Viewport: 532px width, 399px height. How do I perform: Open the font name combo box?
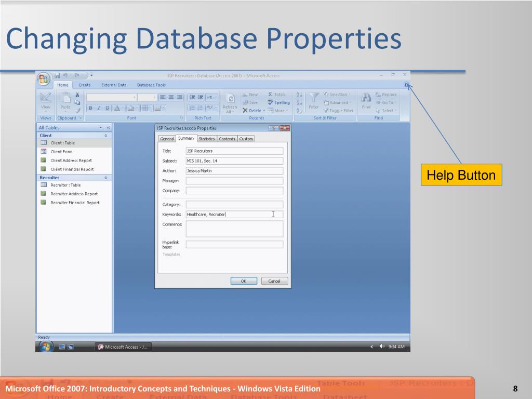click(112, 97)
